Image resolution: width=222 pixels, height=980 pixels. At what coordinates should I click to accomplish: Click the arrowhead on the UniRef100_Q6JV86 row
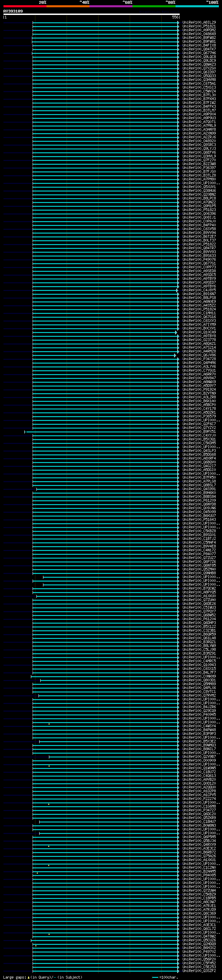pyautogui.click(x=175, y=355)
